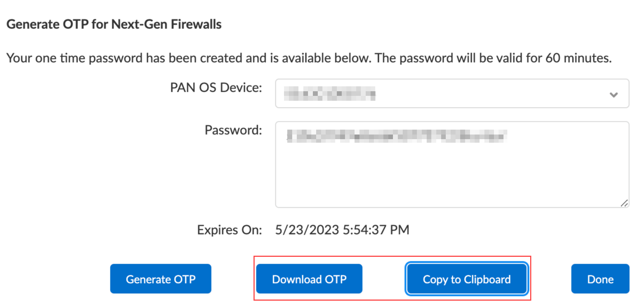Expand the PAN OS Device chevron arrow
This screenshot has height=308, width=644.
coord(613,94)
